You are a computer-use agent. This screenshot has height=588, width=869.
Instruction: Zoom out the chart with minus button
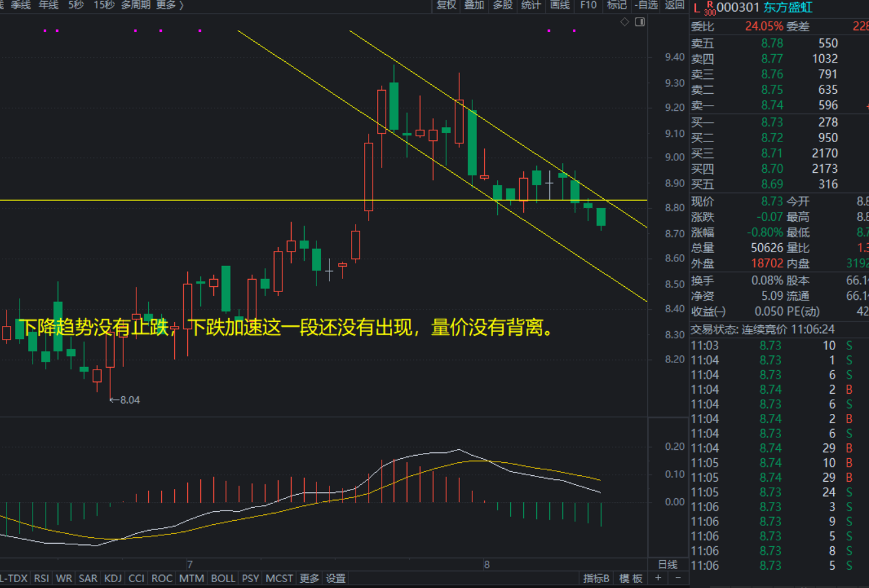tap(678, 578)
